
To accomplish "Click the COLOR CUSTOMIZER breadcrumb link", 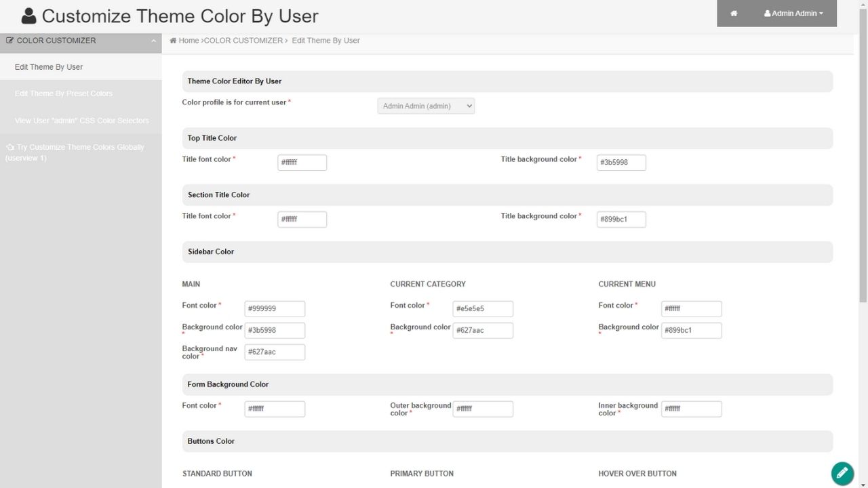I will pos(243,41).
